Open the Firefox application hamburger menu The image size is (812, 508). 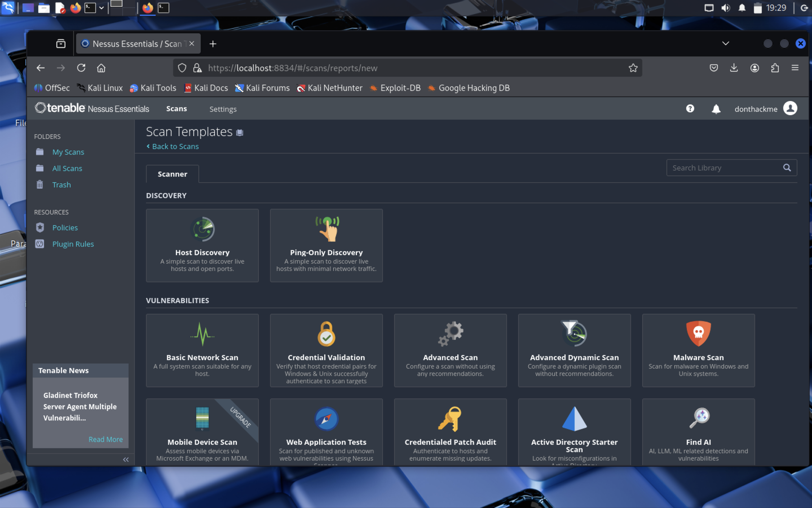pos(795,68)
